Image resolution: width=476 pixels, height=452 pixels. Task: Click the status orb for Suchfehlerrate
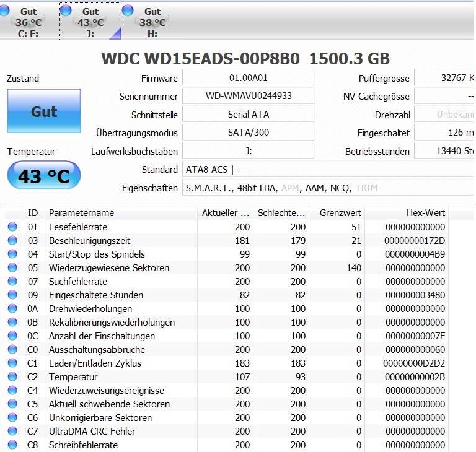[x=12, y=281]
